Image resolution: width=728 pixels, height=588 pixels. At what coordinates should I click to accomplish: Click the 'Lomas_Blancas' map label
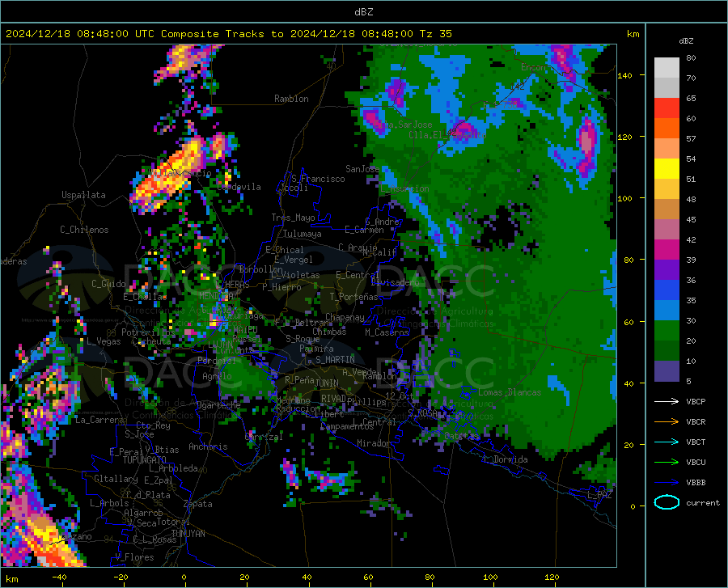point(510,392)
